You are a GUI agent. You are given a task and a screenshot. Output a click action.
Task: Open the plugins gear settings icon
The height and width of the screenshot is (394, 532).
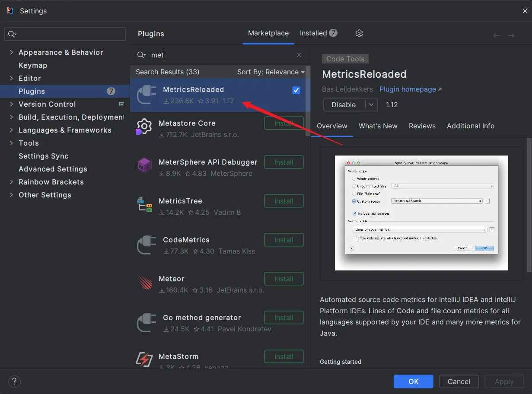click(359, 33)
